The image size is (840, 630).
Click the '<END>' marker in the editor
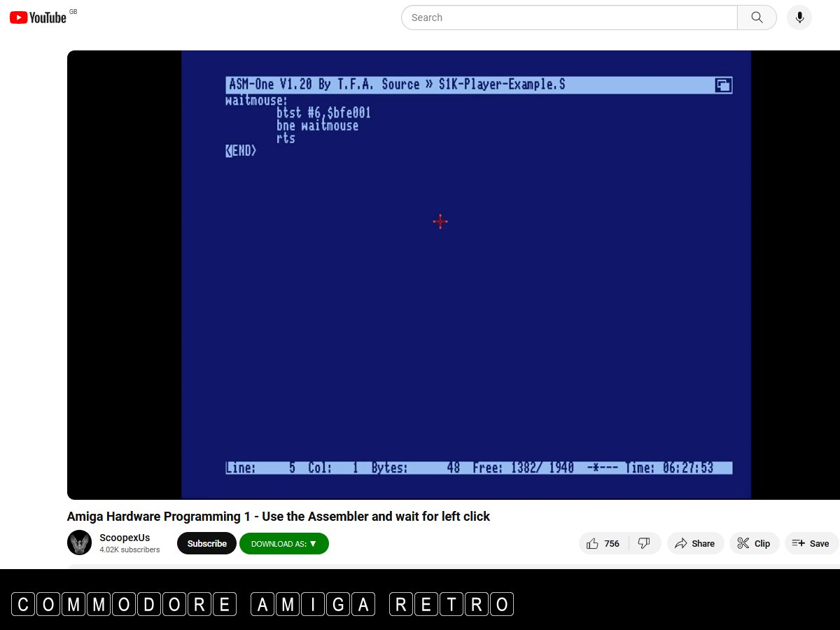(x=241, y=150)
